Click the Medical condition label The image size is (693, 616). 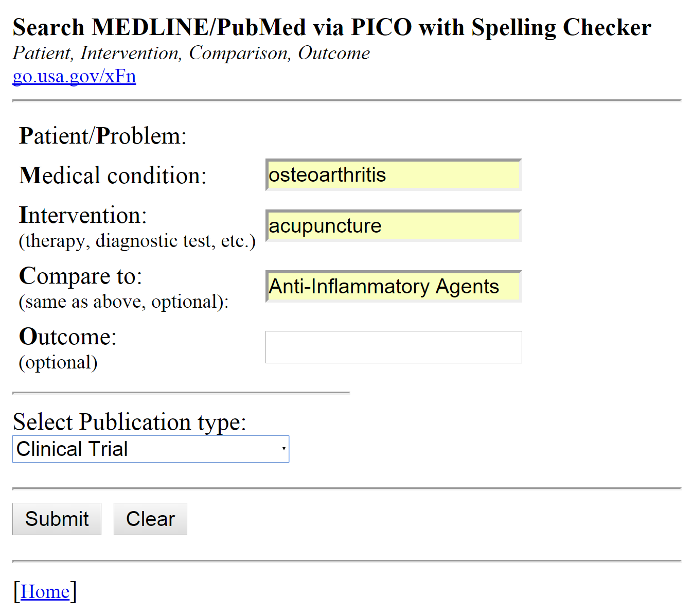(113, 175)
